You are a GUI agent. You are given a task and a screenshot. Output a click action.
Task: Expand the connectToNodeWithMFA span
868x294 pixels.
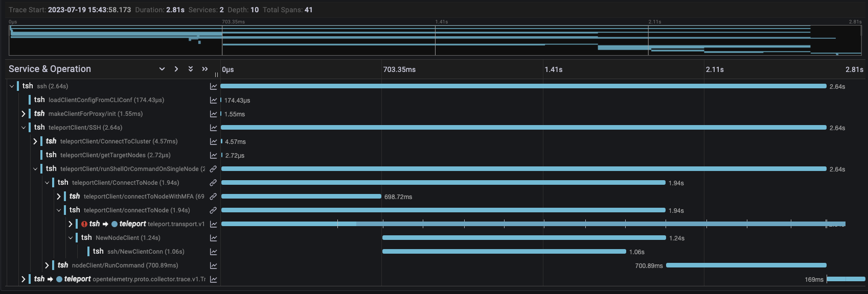click(x=59, y=197)
